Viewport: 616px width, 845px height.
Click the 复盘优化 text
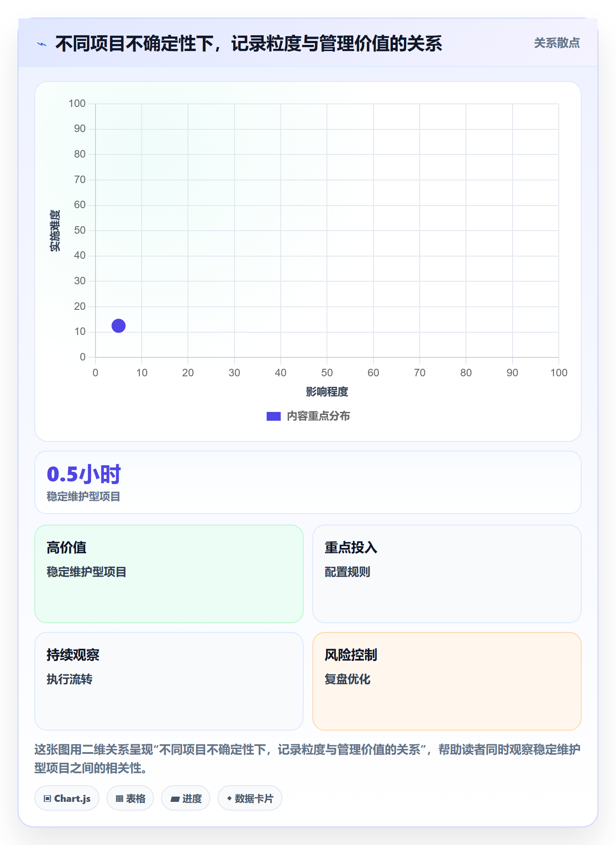(347, 679)
